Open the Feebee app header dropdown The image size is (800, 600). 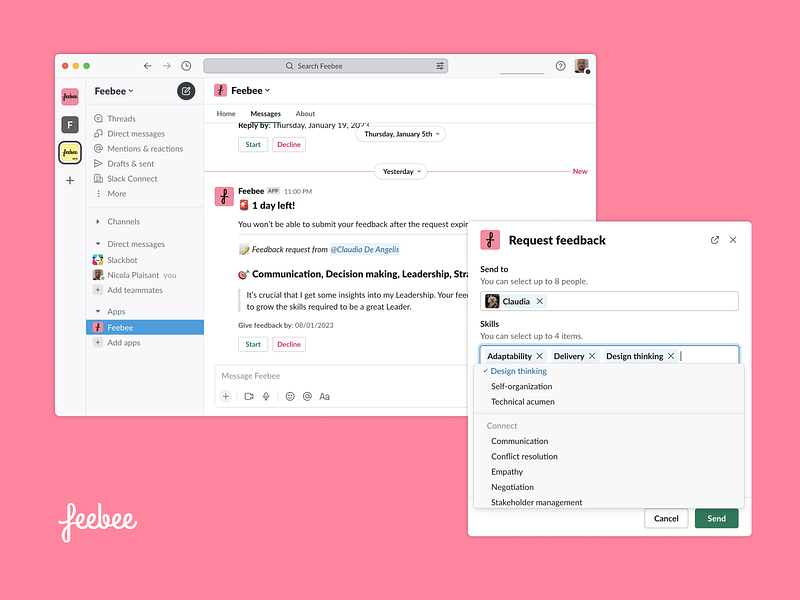(x=251, y=90)
